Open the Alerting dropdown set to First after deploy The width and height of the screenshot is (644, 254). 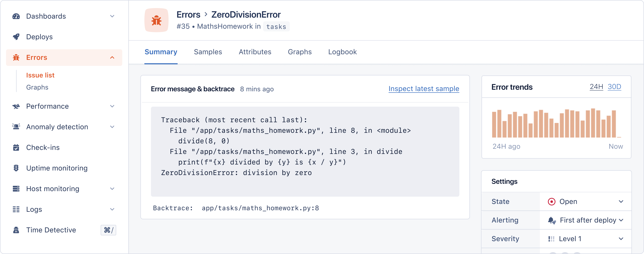pos(585,220)
